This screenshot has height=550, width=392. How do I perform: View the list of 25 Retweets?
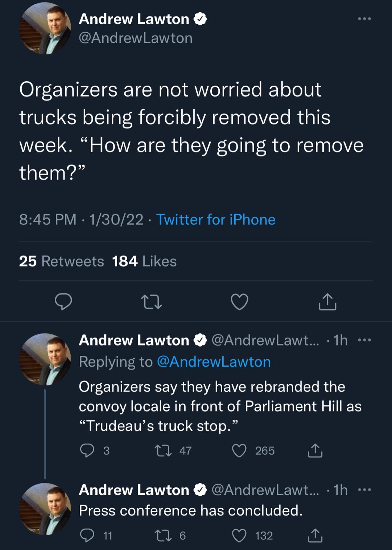[61, 261]
